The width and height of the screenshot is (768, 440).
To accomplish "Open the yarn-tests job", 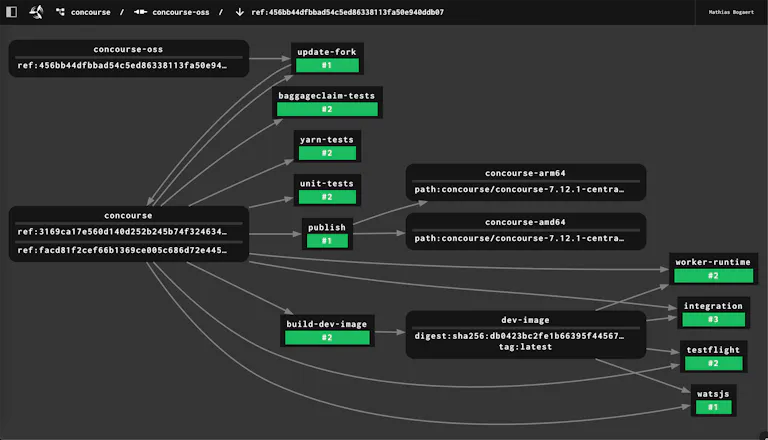I will coord(327,140).
